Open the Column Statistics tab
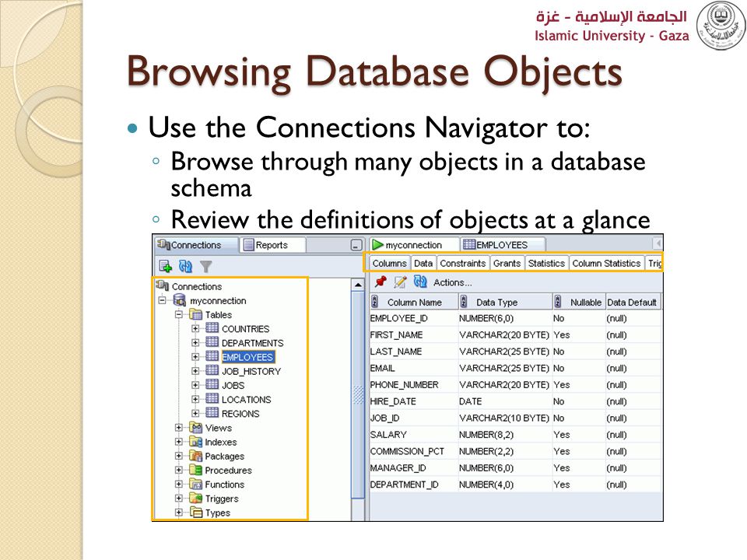This screenshot has width=747, height=560. (x=606, y=264)
